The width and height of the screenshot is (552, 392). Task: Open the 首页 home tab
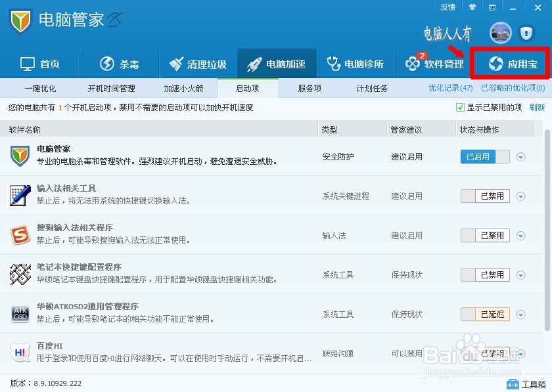click(40, 64)
